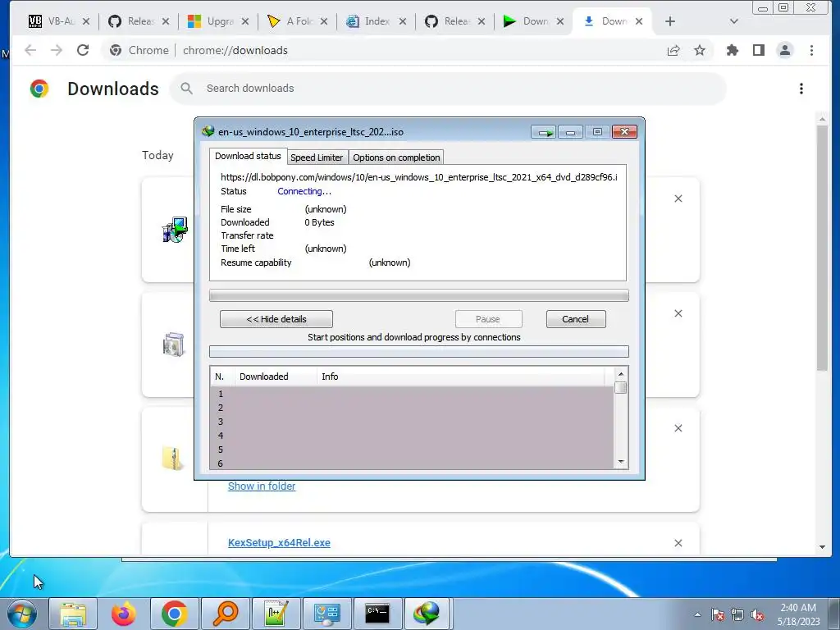
Task: Click the Action Center flag tray icon
Action: [718, 614]
